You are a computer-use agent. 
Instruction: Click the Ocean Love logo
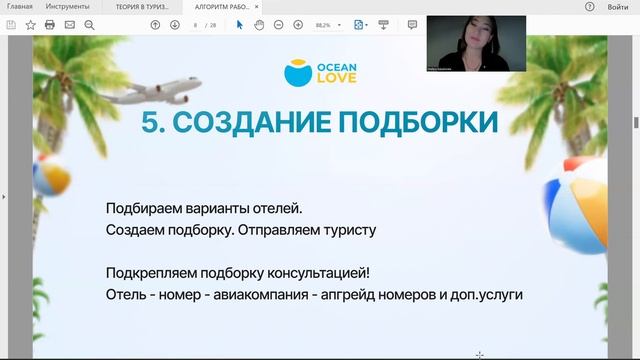tap(320, 73)
